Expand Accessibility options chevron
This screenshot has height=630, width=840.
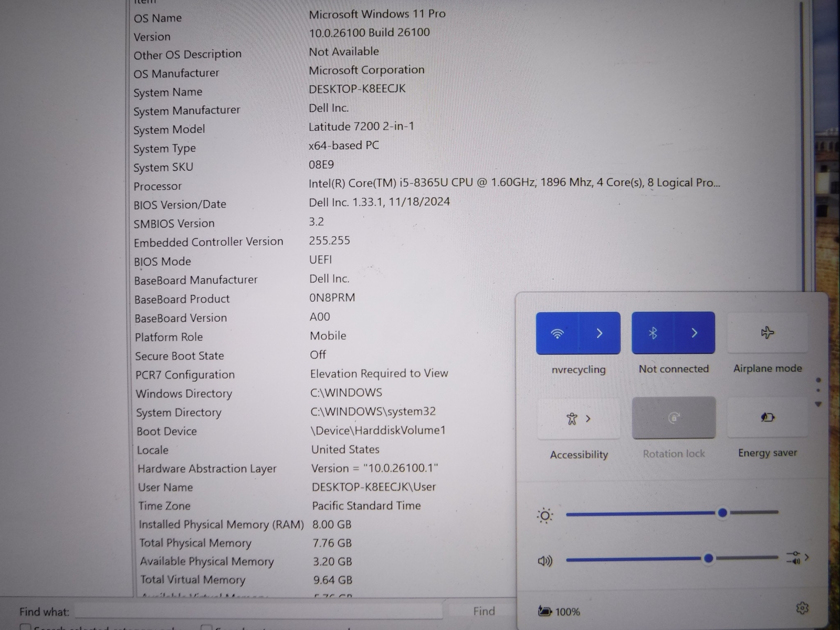[589, 418]
